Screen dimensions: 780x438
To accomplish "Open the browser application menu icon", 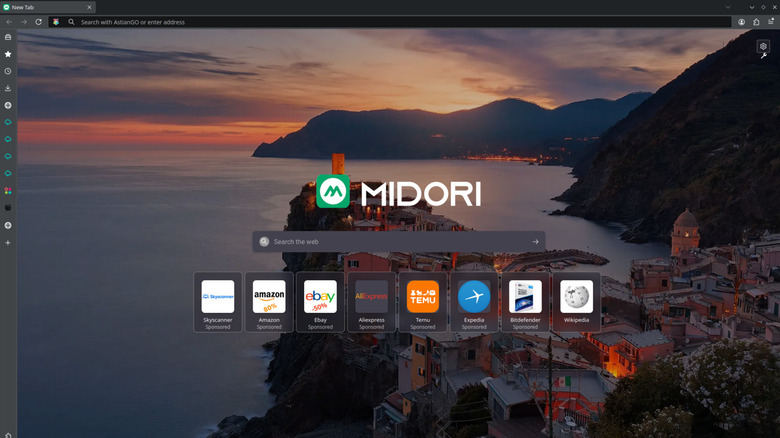I will point(771,21).
